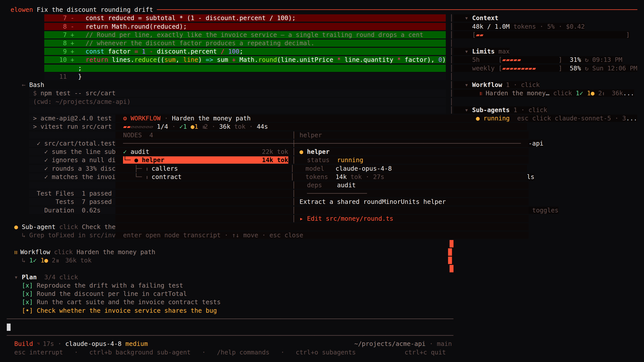Toggle the 'Reproduce the drift with a failing test' checkbox
This screenshot has height=362, width=644.
tap(27, 286)
